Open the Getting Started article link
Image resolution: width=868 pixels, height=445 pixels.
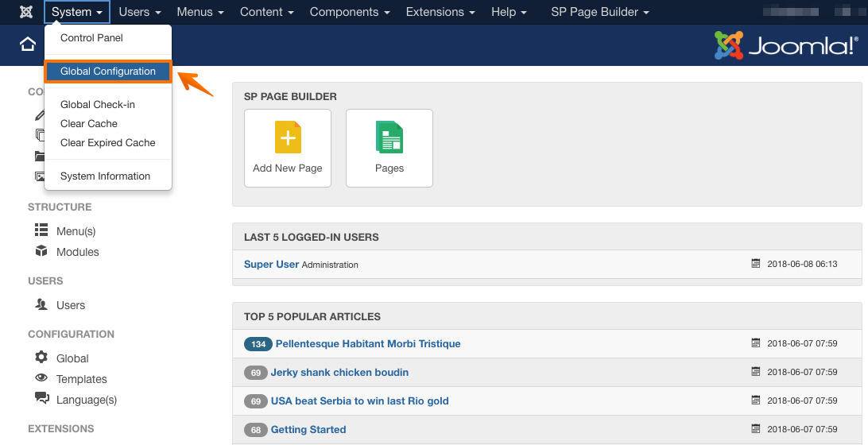tap(308, 429)
